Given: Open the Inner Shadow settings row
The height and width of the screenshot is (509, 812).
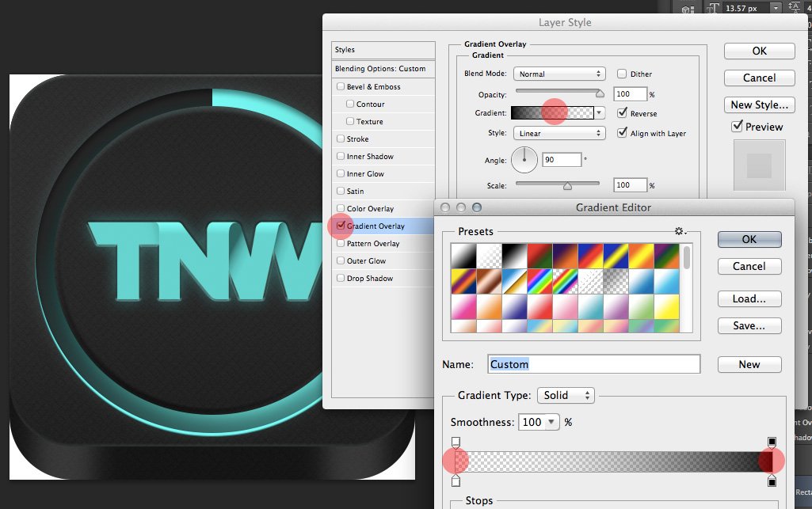Looking at the screenshot, I should (x=383, y=156).
